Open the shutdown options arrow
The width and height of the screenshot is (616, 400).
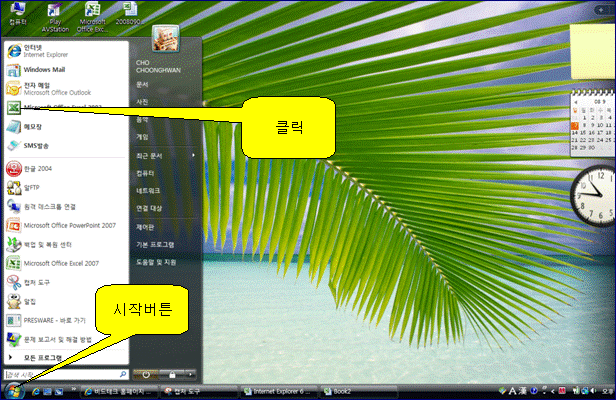click(x=191, y=374)
